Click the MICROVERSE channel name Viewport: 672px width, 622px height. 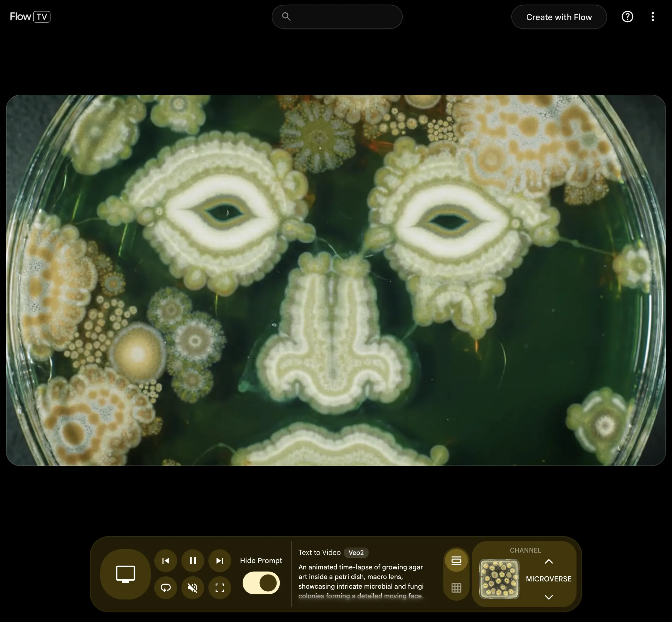(549, 579)
